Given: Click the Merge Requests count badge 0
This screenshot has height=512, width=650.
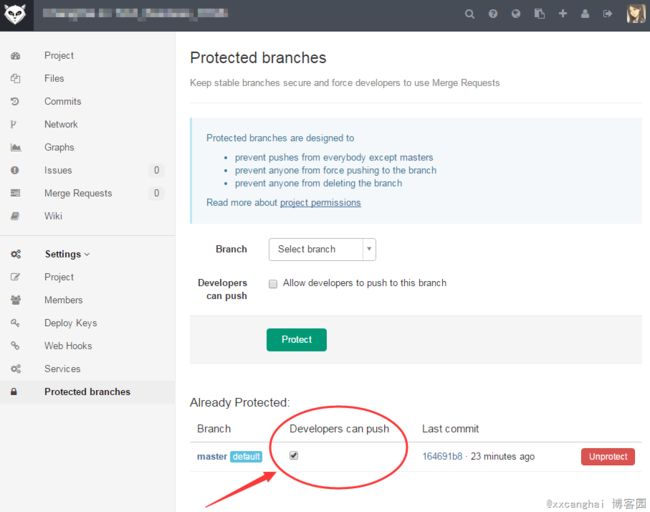Looking at the screenshot, I should click(156, 193).
